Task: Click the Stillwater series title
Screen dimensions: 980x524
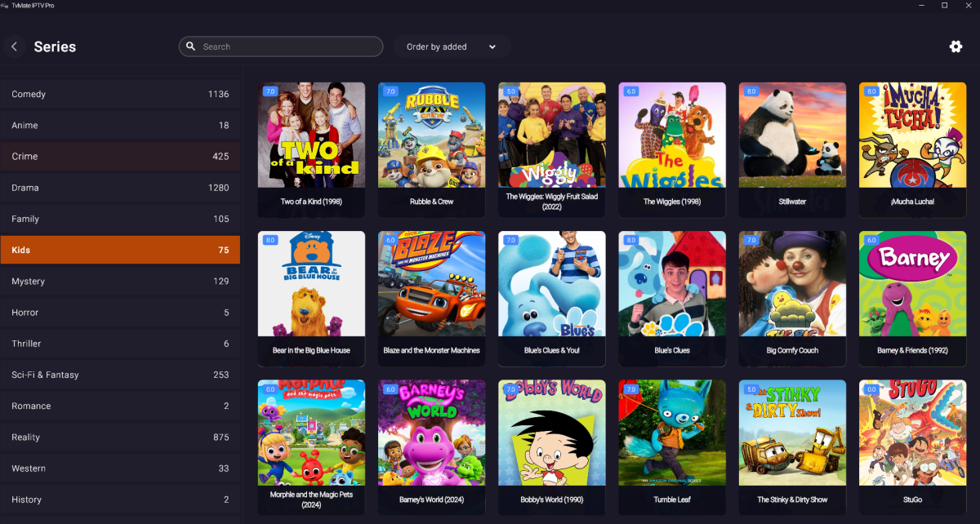Action: [792, 202]
